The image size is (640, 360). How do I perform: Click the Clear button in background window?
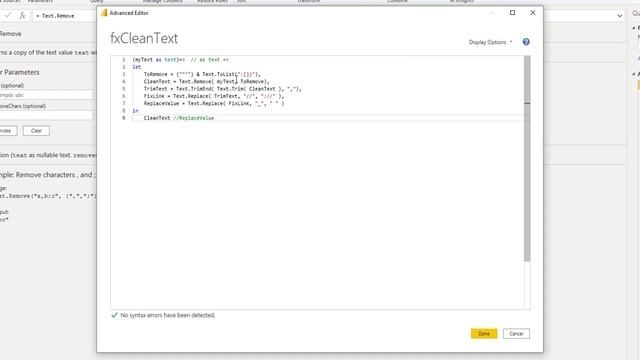tap(36, 131)
